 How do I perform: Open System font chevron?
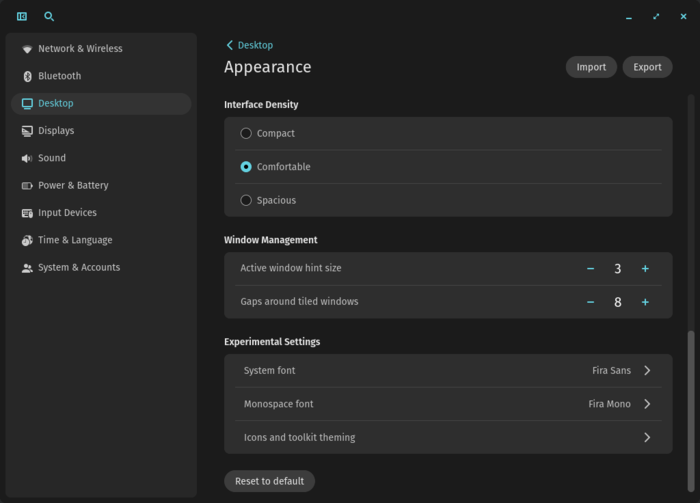(647, 370)
